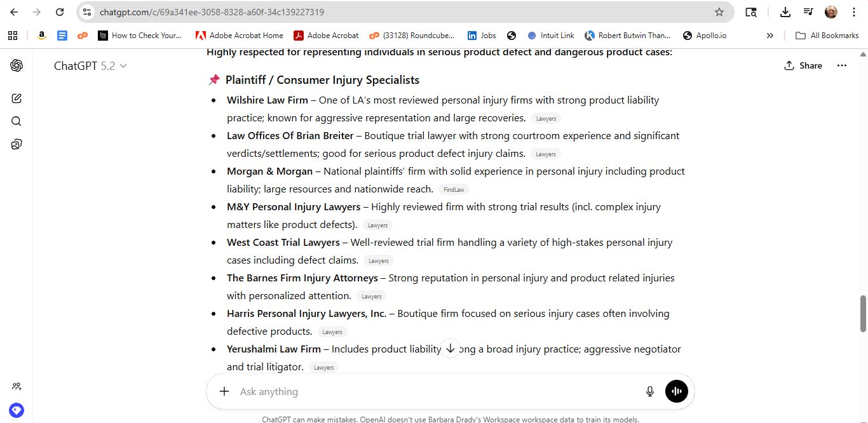Show more bookmarks chevron
The image size is (868, 423).
pos(770,36)
